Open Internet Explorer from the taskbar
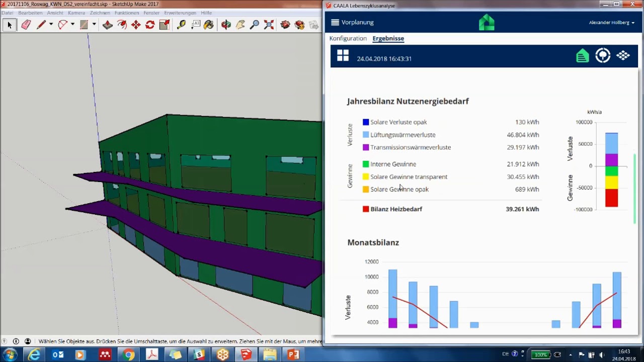Screen dimensions: 644x362 (x=34, y=355)
